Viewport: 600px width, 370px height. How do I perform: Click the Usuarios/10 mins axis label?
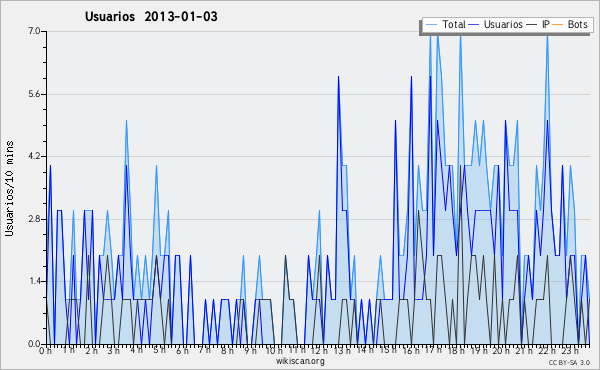pyautogui.click(x=9, y=188)
